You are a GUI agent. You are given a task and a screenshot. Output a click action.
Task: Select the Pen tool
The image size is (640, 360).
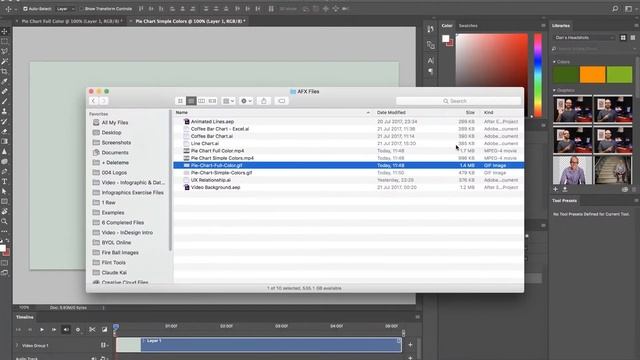pyautogui.click(x=4, y=171)
